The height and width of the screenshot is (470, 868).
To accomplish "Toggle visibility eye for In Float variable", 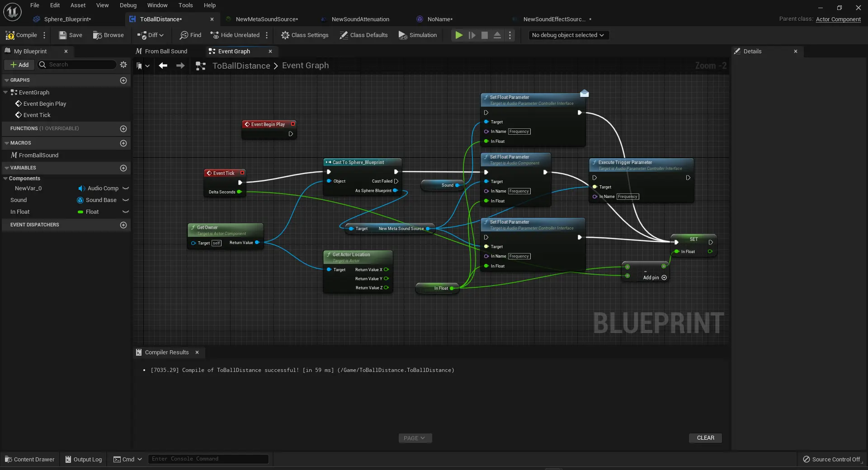I will tap(126, 212).
